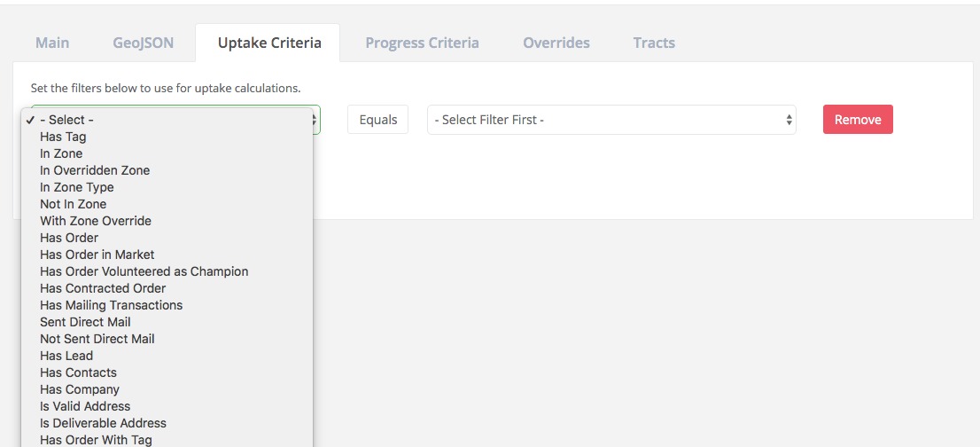
Task: Pick the Sent Direct Mail option
Action: [x=85, y=322]
